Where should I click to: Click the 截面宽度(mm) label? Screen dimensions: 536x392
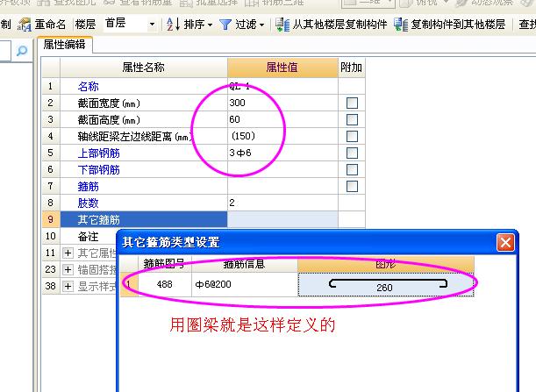(x=109, y=103)
